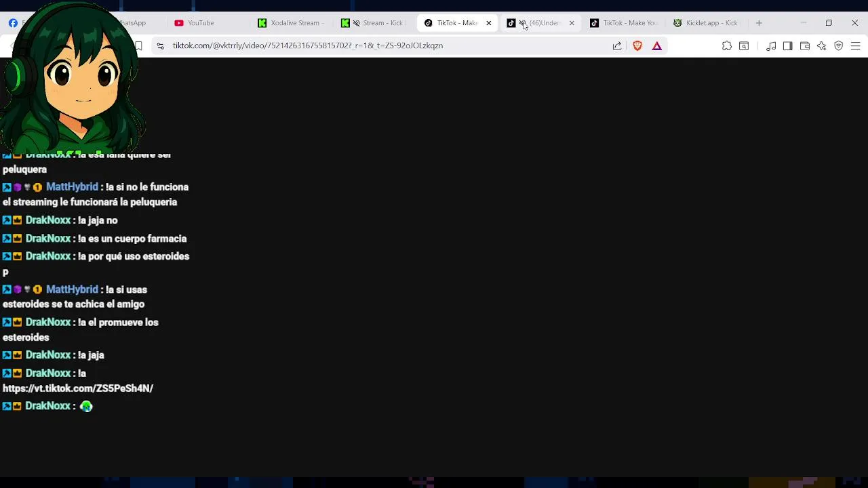
Task: Select text 'esteroides se te achica el amigo'
Action: (x=73, y=304)
